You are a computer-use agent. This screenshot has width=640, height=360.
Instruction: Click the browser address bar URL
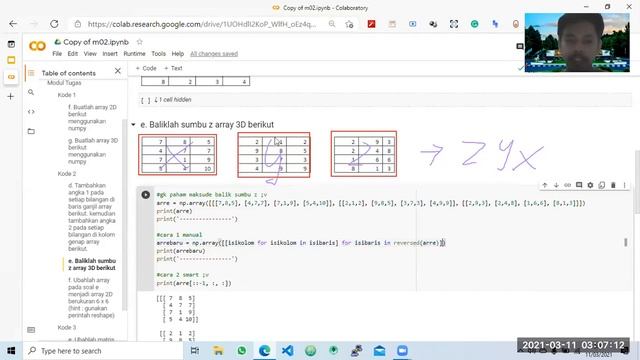pyautogui.click(x=202, y=24)
